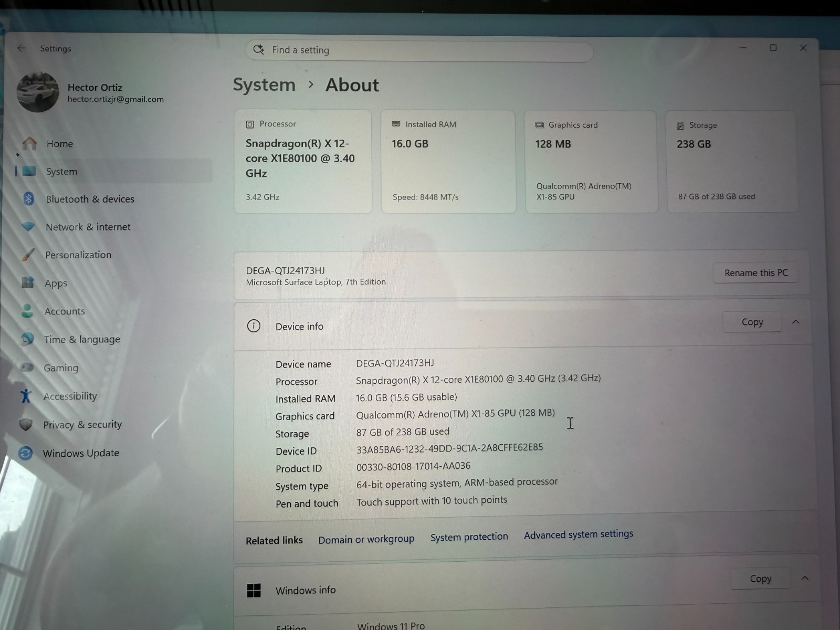This screenshot has width=840, height=630.
Task: Collapse the Device info section chevron
Action: (x=795, y=322)
